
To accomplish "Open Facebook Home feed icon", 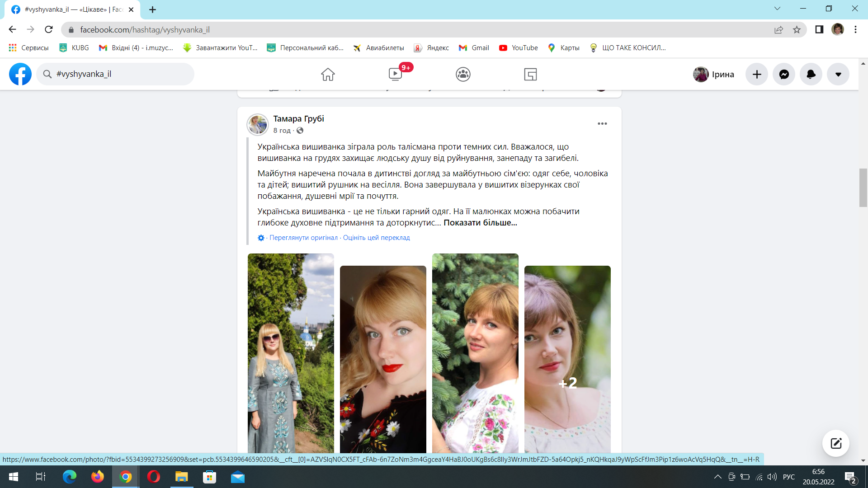I will (x=328, y=74).
